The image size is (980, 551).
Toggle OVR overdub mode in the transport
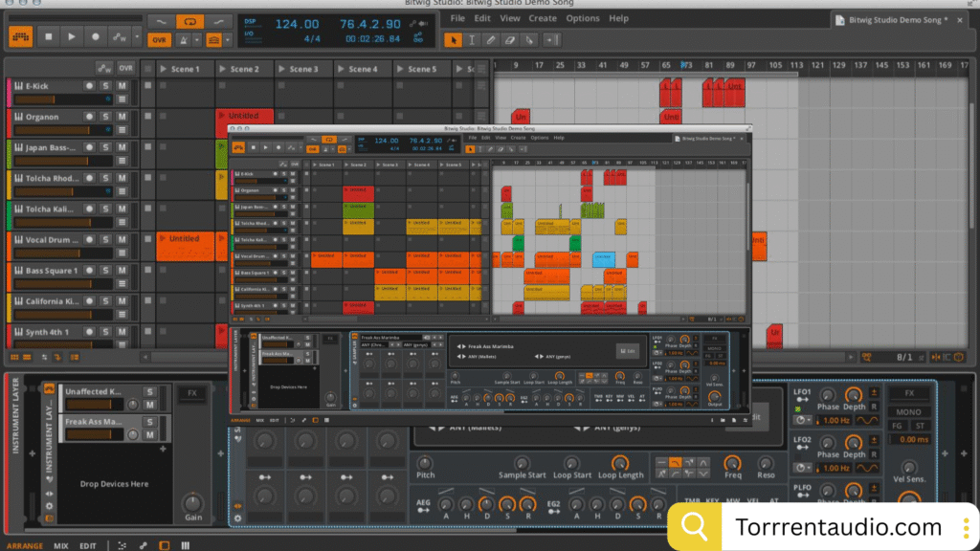click(160, 41)
